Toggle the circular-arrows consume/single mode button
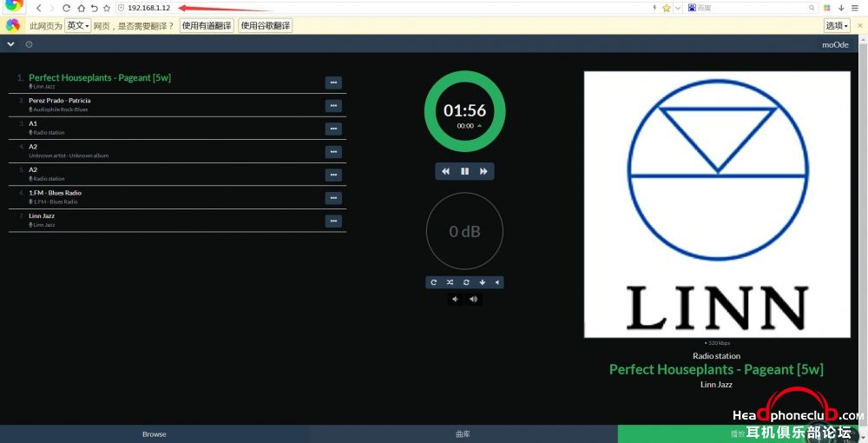 [x=466, y=282]
